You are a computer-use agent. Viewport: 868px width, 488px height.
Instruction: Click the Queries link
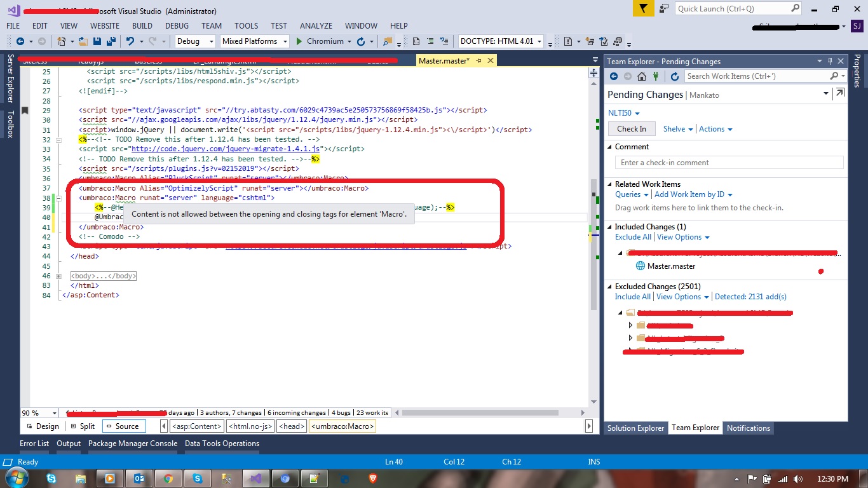pyautogui.click(x=628, y=194)
